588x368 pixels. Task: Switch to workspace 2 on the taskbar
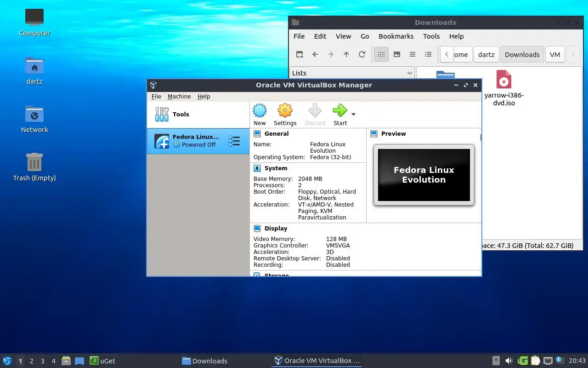[x=31, y=361]
